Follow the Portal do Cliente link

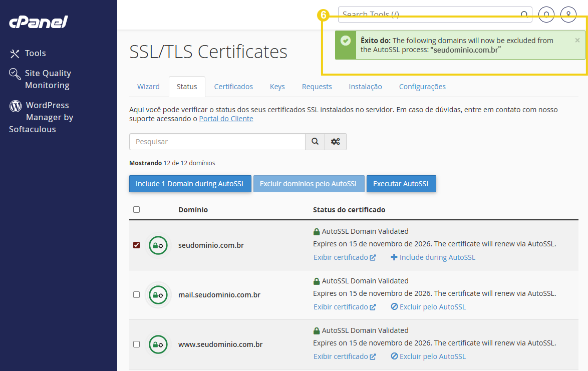pos(226,119)
